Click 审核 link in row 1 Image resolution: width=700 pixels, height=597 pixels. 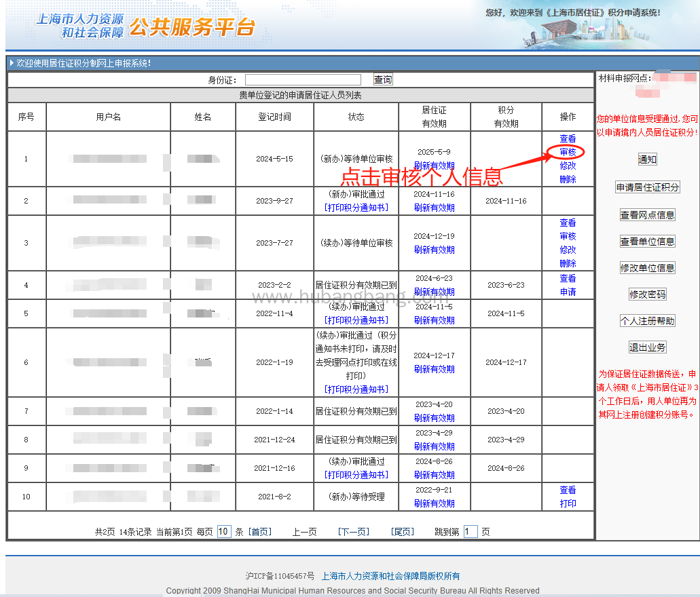click(568, 152)
